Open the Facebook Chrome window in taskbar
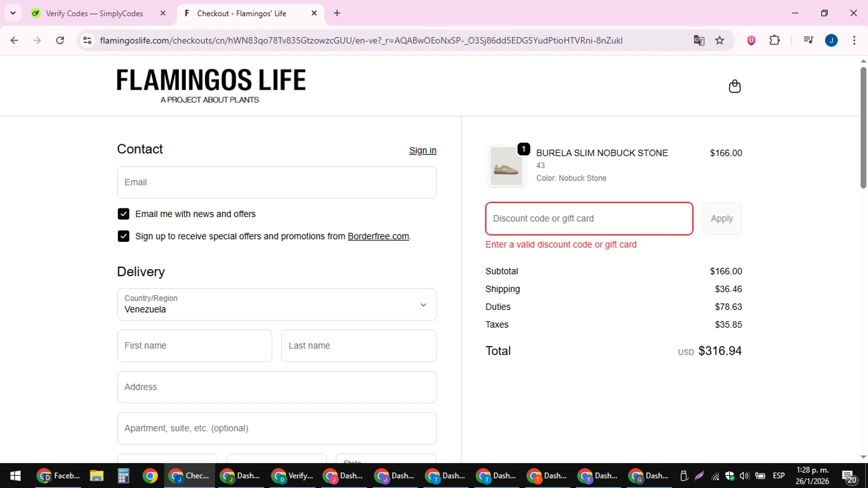The image size is (868, 488). pos(58,476)
